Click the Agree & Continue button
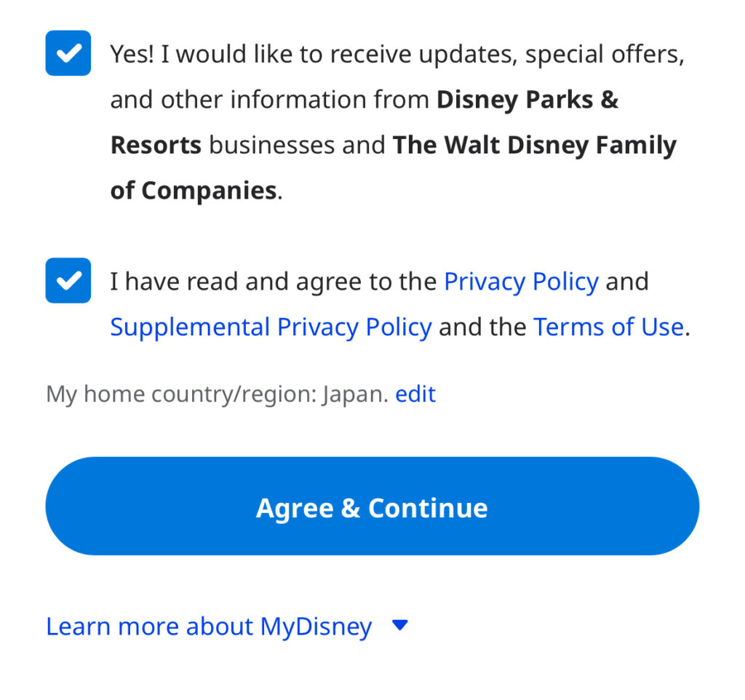Viewport: 745px width, 700px height. (x=372, y=506)
